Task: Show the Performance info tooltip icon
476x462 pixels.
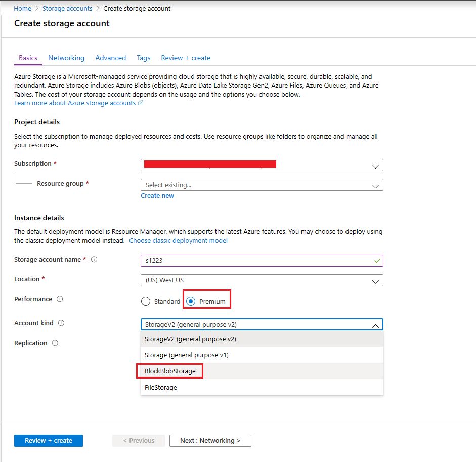Action: tap(60, 299)
